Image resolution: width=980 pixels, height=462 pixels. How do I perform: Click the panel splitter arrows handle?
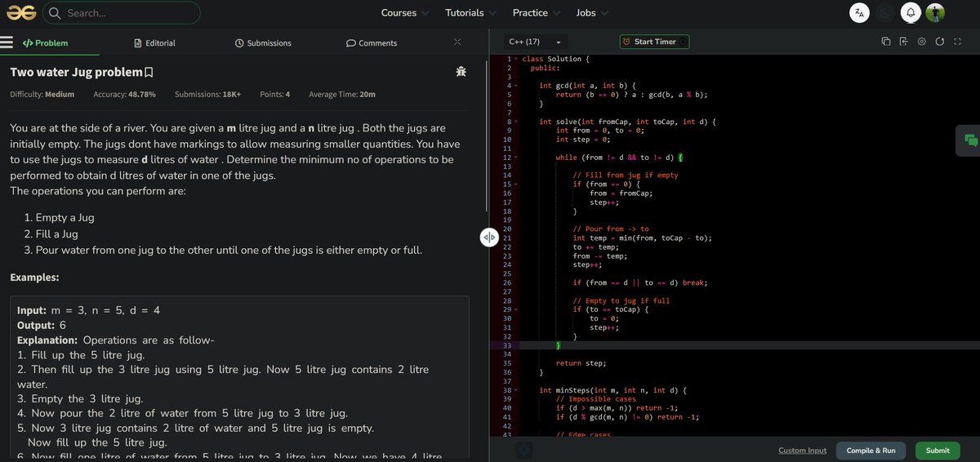[489, 238]
